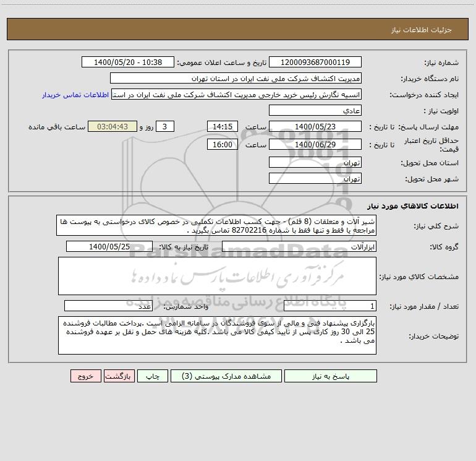476x461 pixels.
Task: Click the مشخصات کالای مورد نیاز label
Action: tap(419, 277)
